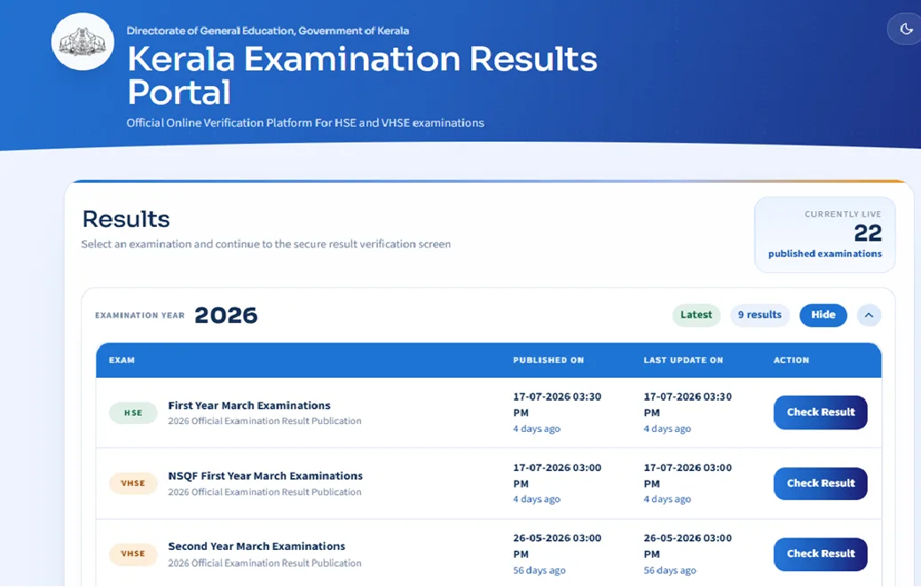This screenshot has height=588, width=921.
Task: Hide the 2026 examination results list
Action: pyautogui.click(x=823, y=315)
